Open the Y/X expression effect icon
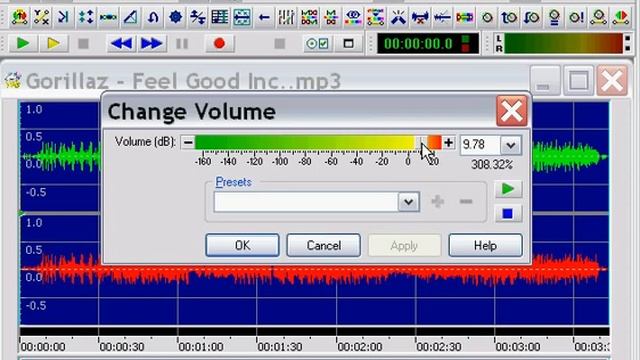The width and height of the screenshot is (640, 360). click(x=41, y=17)
